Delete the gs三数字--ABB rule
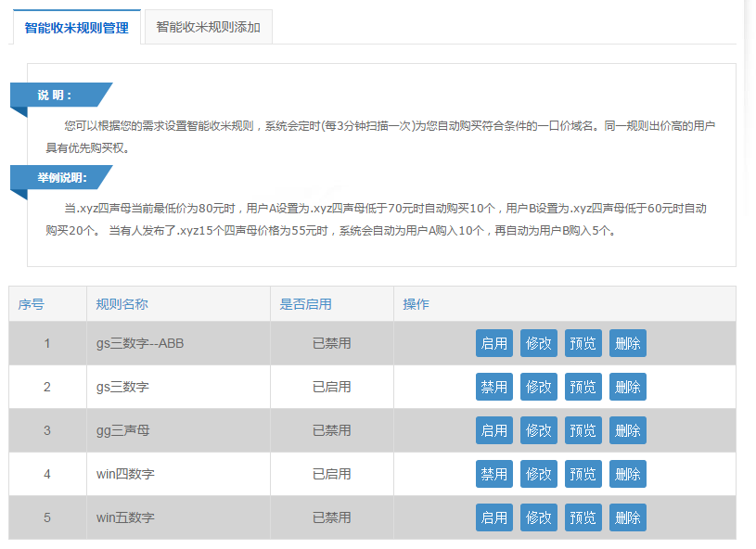 (627, 343)
